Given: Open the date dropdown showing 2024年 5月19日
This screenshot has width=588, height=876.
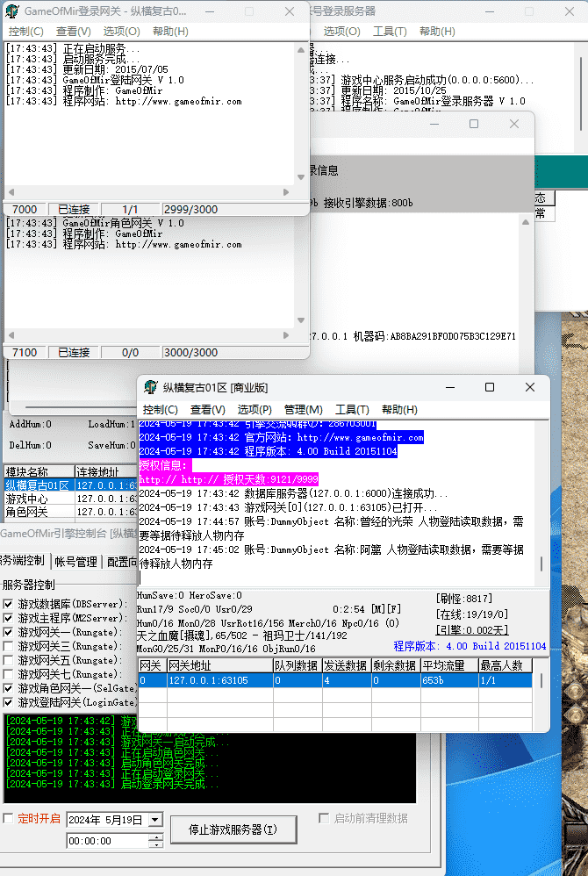Looking at the screenshot, I should click(156, 820).
